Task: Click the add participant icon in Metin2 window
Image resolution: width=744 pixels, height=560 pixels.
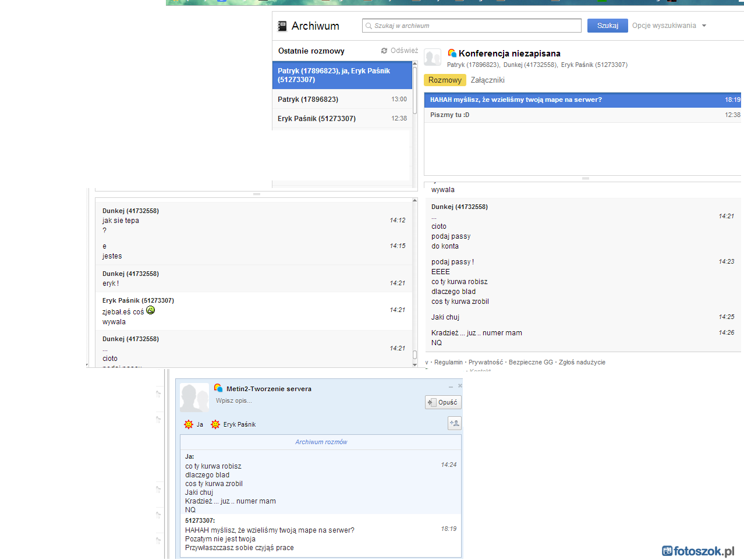Action: tap(455, 423)
